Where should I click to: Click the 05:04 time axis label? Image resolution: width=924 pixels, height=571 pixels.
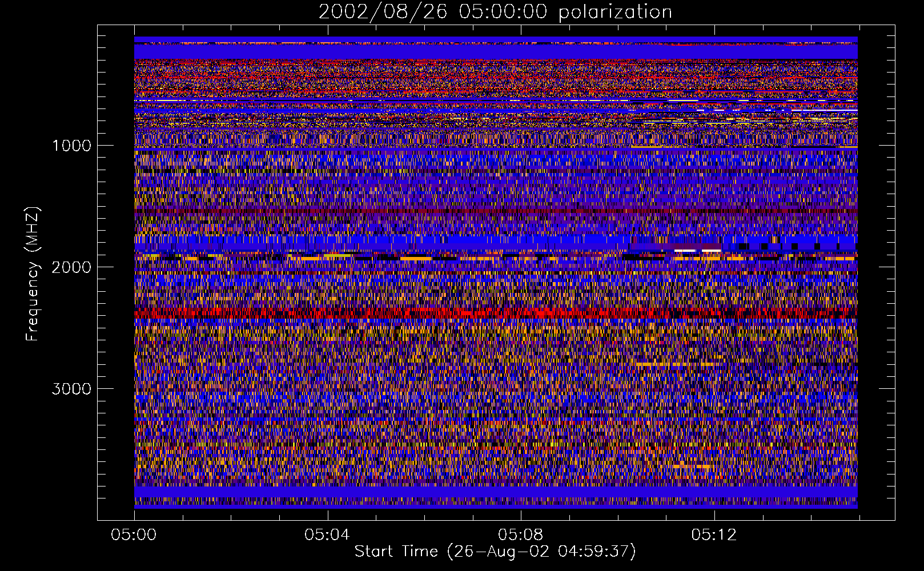pyautogui.click(x=327, y=535)
